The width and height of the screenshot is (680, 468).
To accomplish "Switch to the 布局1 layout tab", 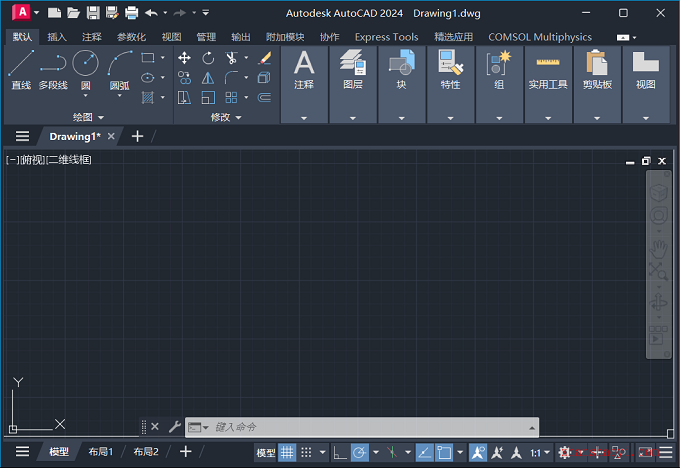I will pos(101,452).
